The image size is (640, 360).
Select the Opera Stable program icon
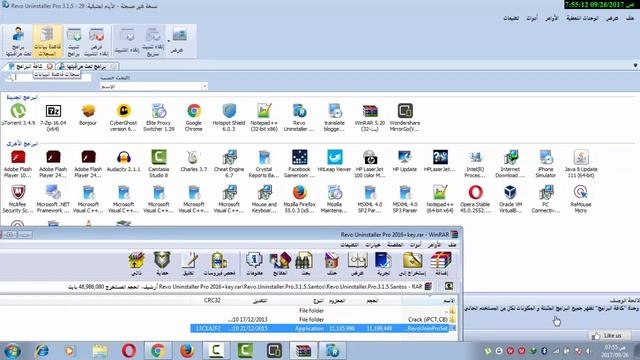[x=476, y=199]
